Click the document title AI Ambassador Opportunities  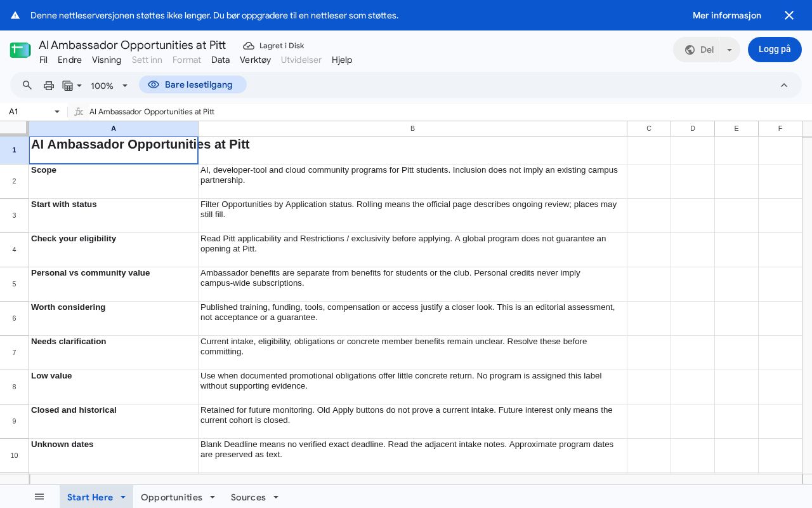133,45
